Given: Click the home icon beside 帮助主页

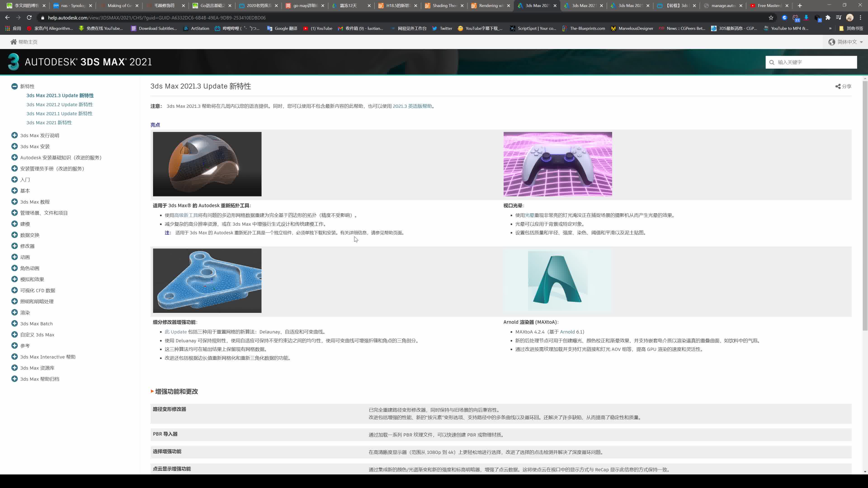Looking at the screenshot, I should (x=14, y=42).
